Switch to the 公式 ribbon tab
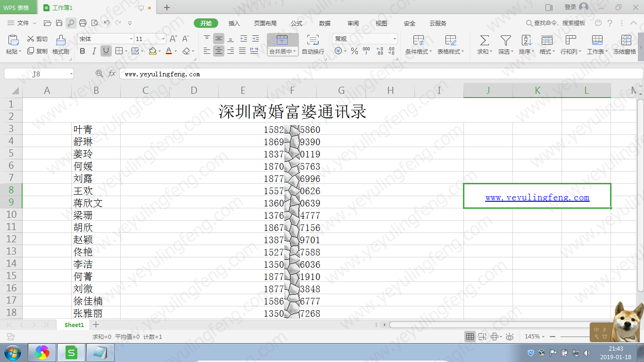 [297, 23]
